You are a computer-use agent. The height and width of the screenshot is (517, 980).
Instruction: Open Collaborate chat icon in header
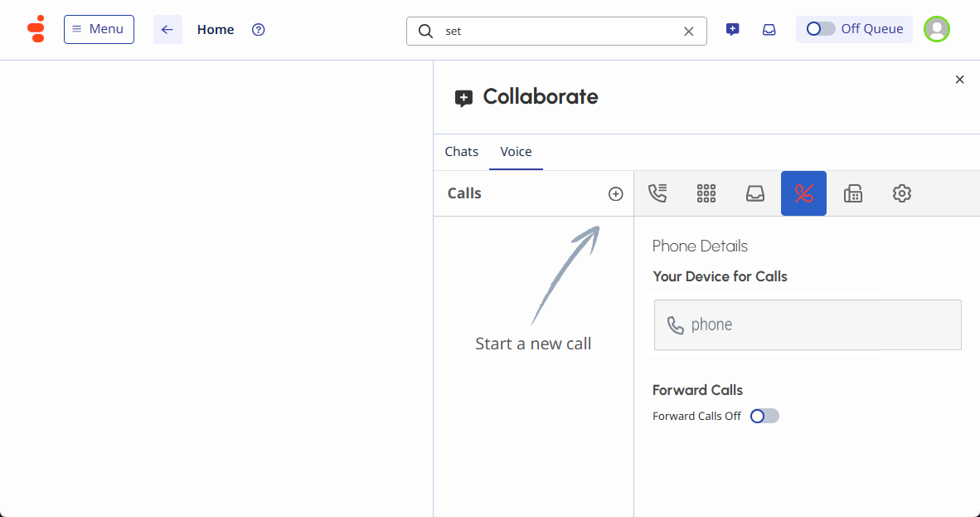coord(732,30)
